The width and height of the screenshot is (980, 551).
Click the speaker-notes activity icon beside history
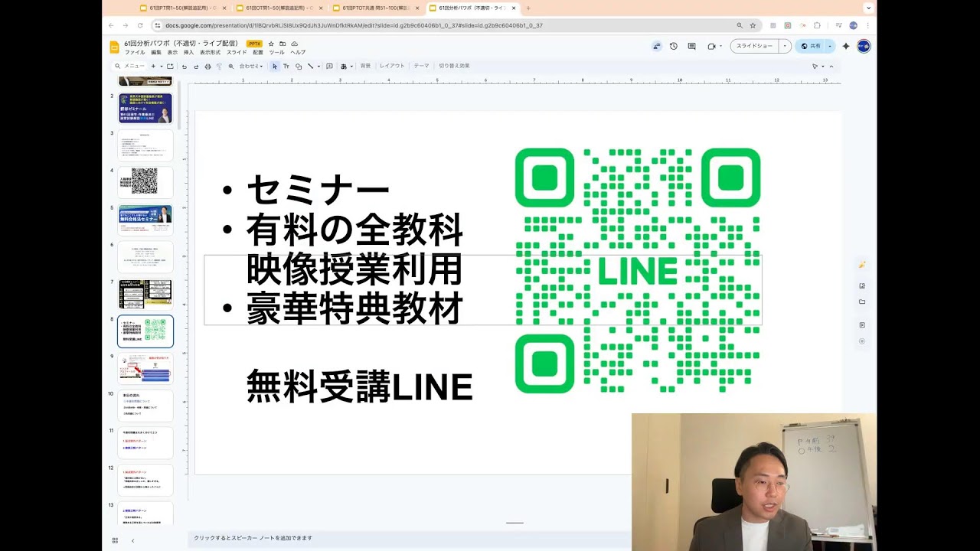[657, 46]
